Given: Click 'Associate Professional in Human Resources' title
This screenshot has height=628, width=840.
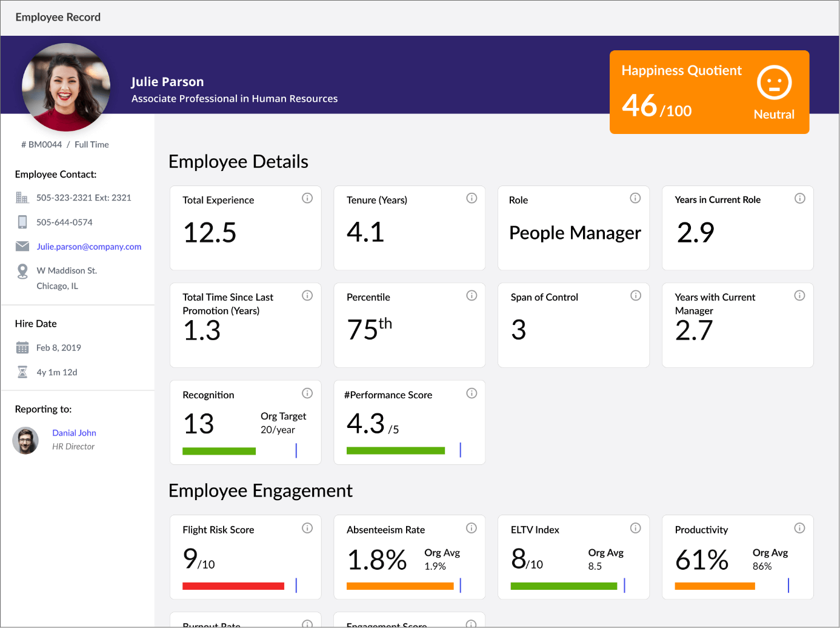Looking at the screenshot, I should pyautogui.click(x=235, y=99).
